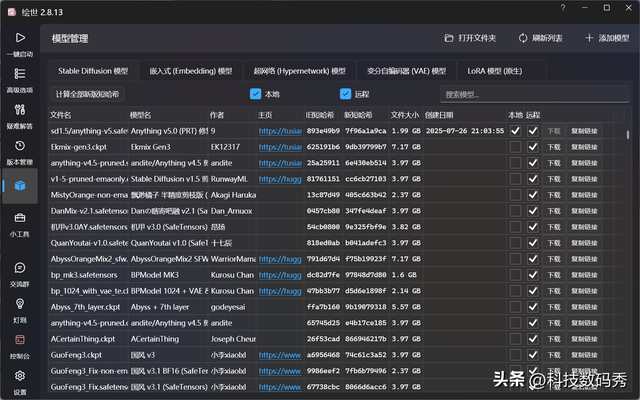
Task: Click 下载 button for Ekmix-gen3.ckpt
Action: (x=554, y=147)
